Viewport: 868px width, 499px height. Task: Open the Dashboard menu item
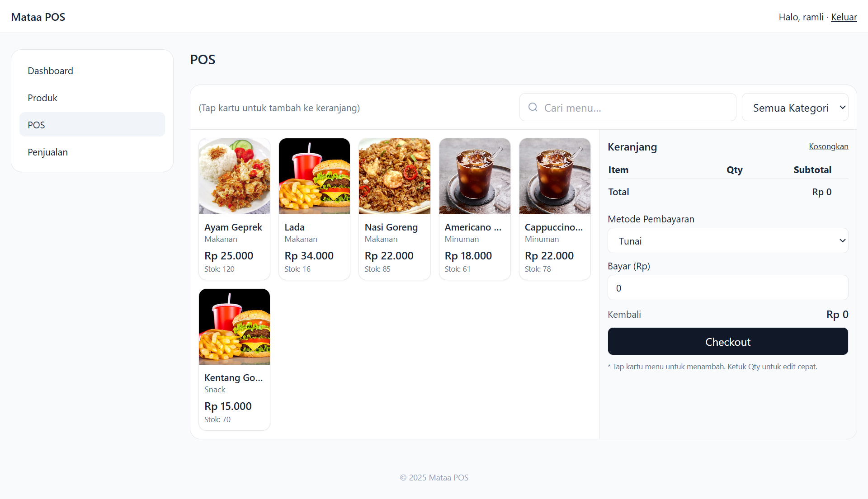pyautogui.click(x=92, y=71)
